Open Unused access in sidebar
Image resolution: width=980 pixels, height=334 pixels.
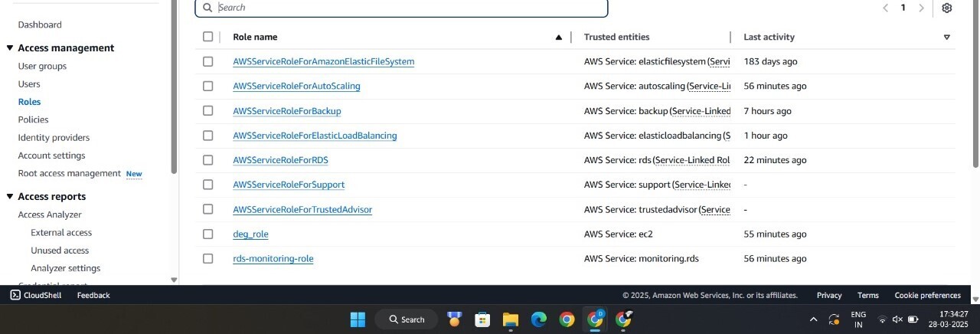60,250
